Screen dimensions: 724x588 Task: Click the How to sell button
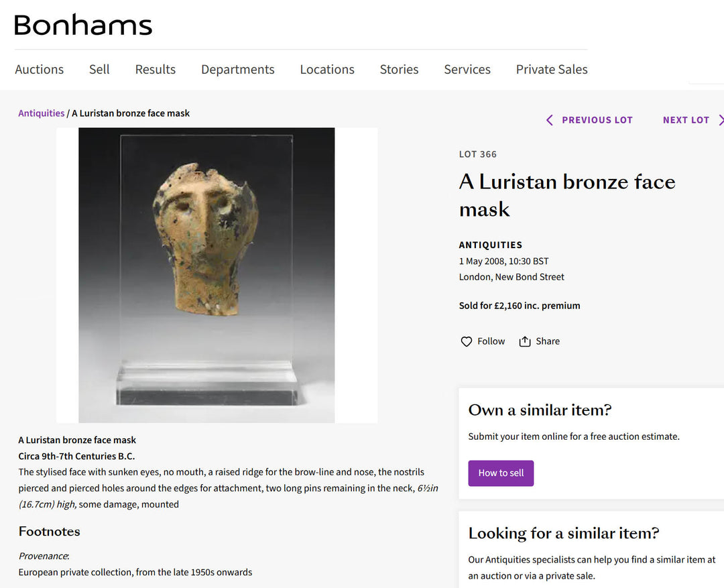click(x=501, y=473)
